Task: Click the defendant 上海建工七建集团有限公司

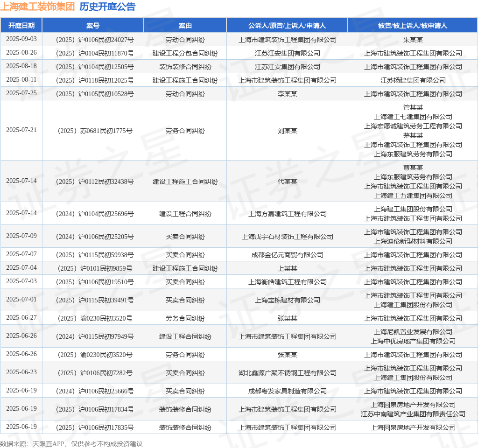Action: click(413, 117)
